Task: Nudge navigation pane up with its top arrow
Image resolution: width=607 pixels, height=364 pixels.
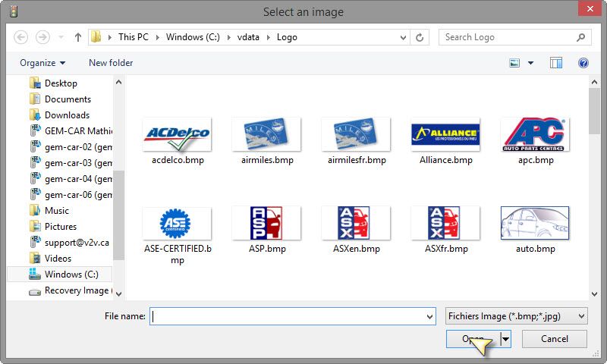Action: tap(119, 82)
